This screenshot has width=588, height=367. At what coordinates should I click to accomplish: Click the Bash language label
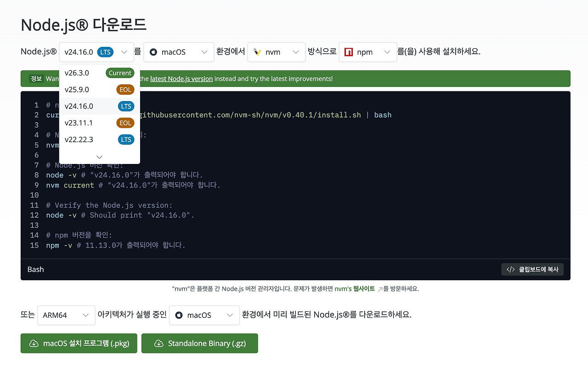(x=36, y=270)
